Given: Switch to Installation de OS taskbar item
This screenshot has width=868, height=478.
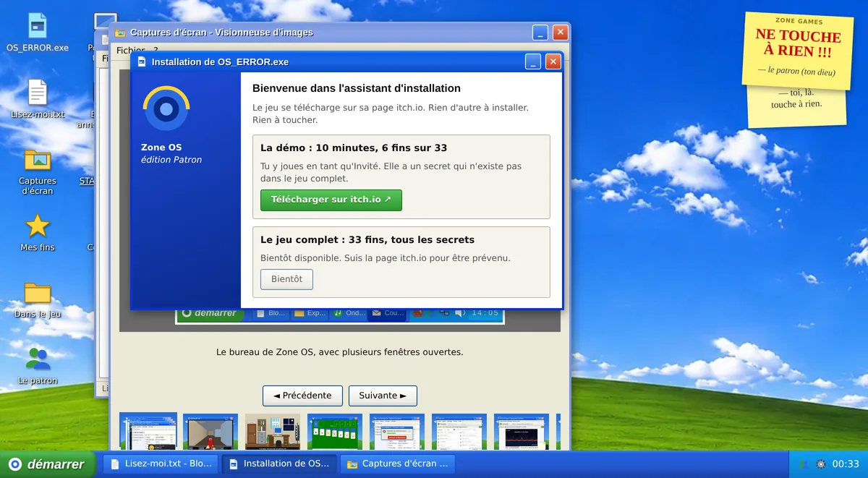Looking at the screenshot, I should (x=279, y=464).
